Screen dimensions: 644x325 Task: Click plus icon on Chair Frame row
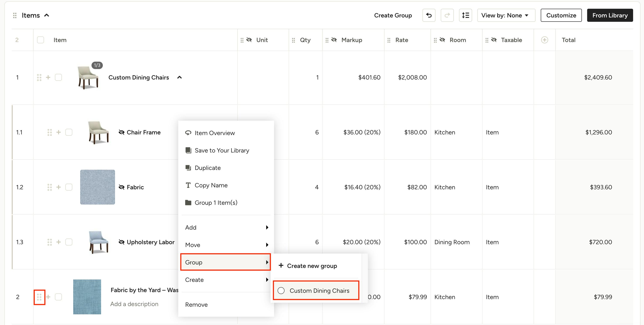59,132
